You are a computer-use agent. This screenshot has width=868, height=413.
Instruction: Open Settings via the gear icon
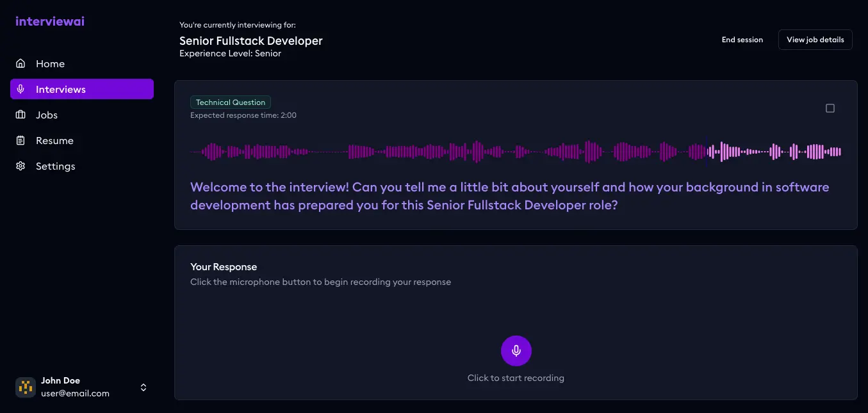20,166
